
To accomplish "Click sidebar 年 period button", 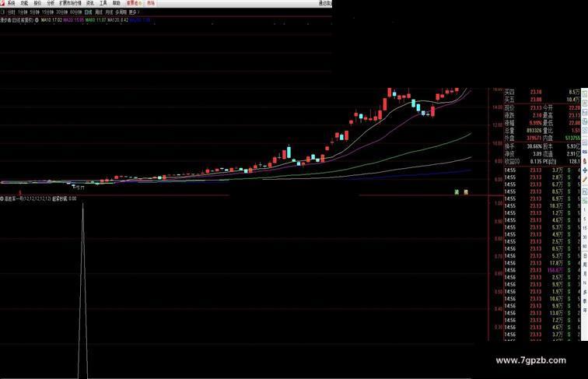I will [585, 311].
